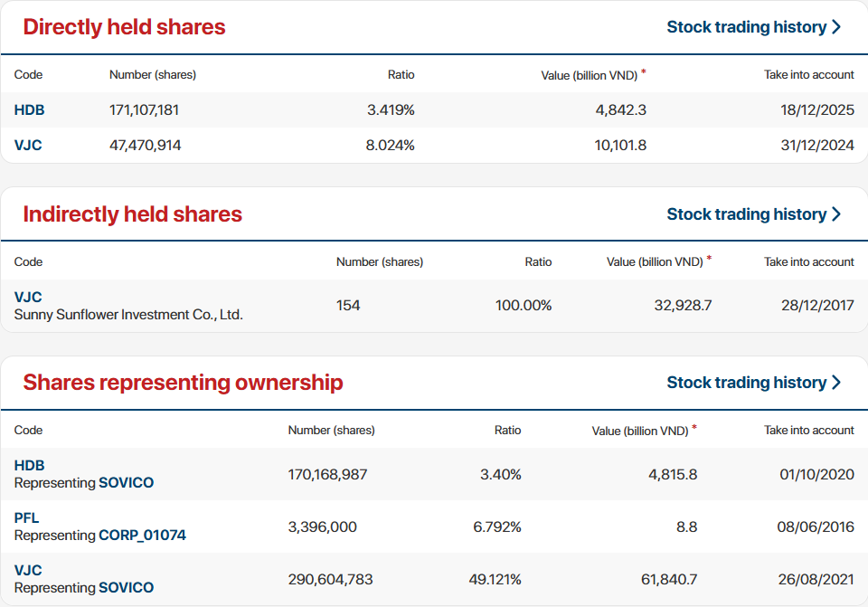Viewport: 868px width, 607px height.
Task: Click the chevron arrow beside Directly held shares' Stock trading history
Action: (x=836, y=27)
